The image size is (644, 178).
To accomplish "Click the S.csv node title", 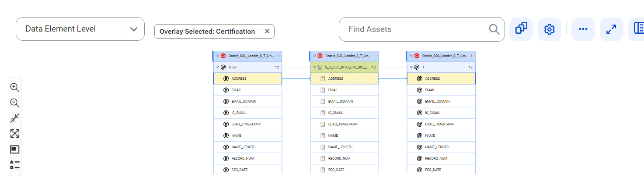I will click(233, 67).
